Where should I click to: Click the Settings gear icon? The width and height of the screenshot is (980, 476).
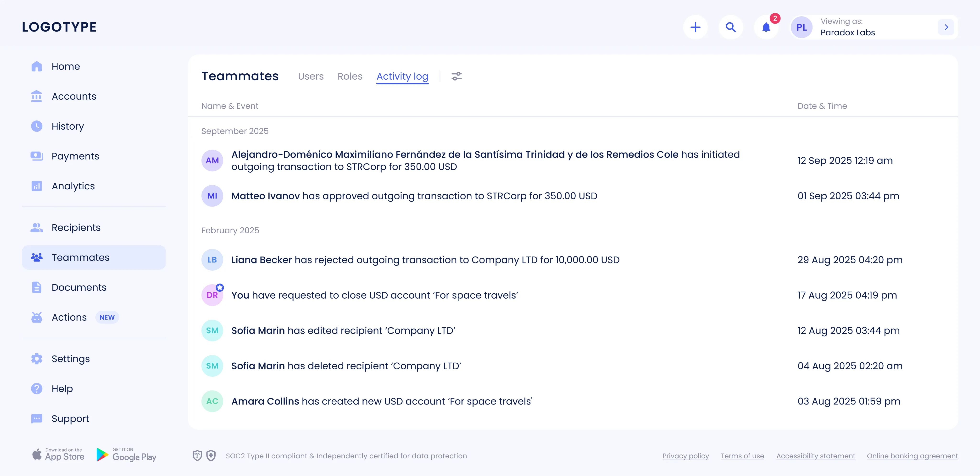[x=37, y=359]
